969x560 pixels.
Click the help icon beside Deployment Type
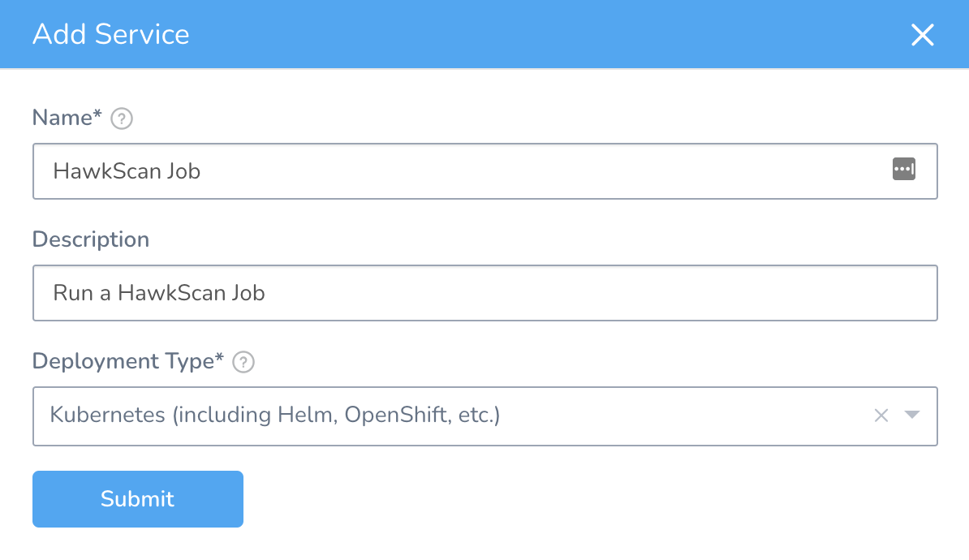[x=243, y=363]
